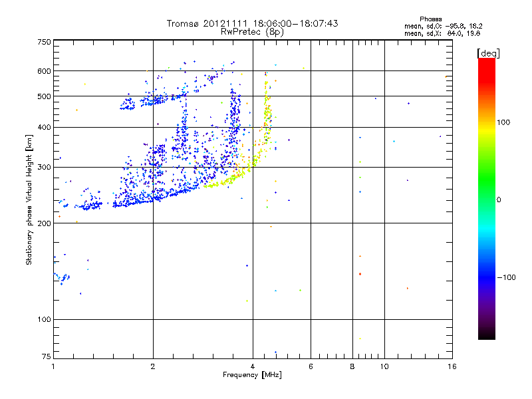Image resolution: width=532 pixels, height=399 pixels.
Task: Select the 'RwPretec (8p)' subtitle text
Action: (x=252, y=32)
